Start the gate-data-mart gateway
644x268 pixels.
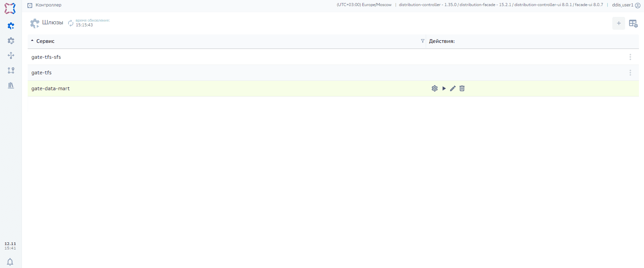(x=444, y=89)
